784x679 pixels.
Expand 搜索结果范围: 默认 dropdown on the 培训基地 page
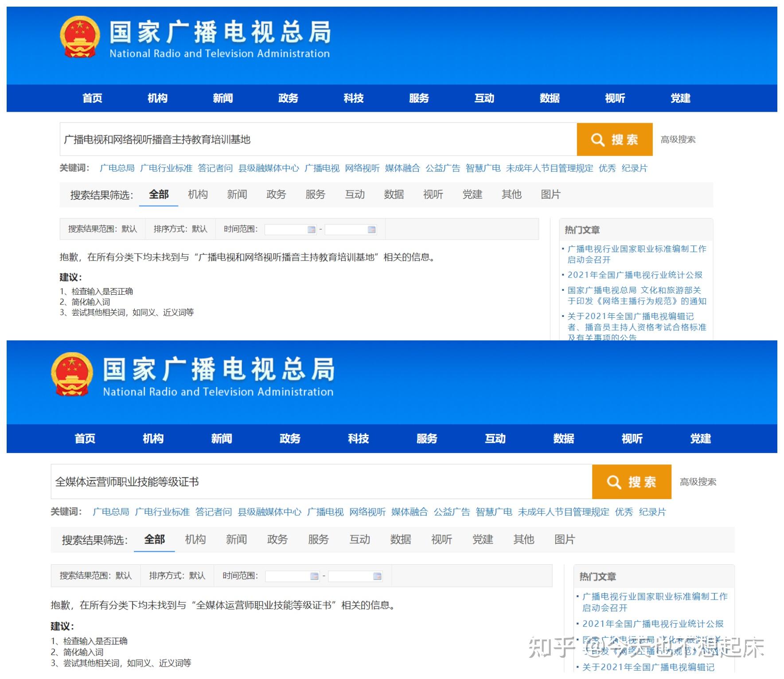click(x=102, y=229)
